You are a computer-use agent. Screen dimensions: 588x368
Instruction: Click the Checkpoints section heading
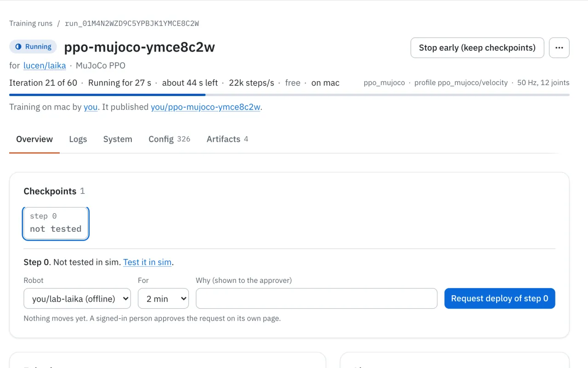[x=50, y=191]
